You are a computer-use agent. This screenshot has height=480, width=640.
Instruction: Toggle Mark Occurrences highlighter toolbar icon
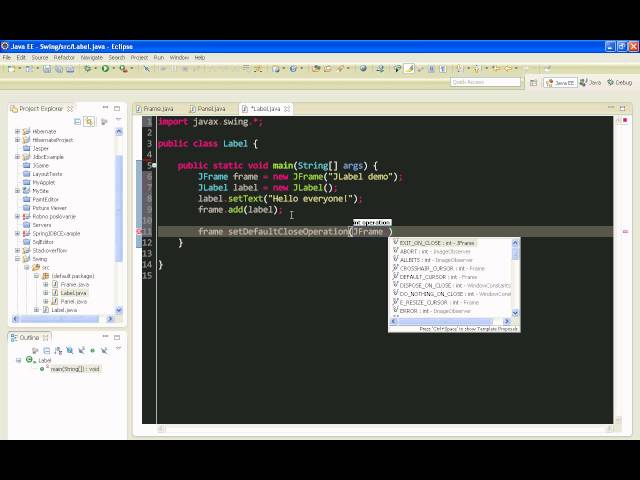tap(409, 69)
